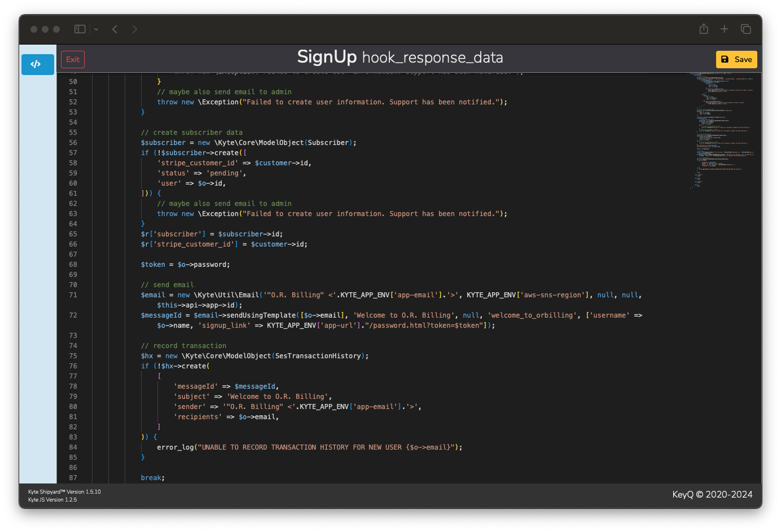
Task: Click the "'user' => $o->id," code line
Action: [x=192, y=183]
